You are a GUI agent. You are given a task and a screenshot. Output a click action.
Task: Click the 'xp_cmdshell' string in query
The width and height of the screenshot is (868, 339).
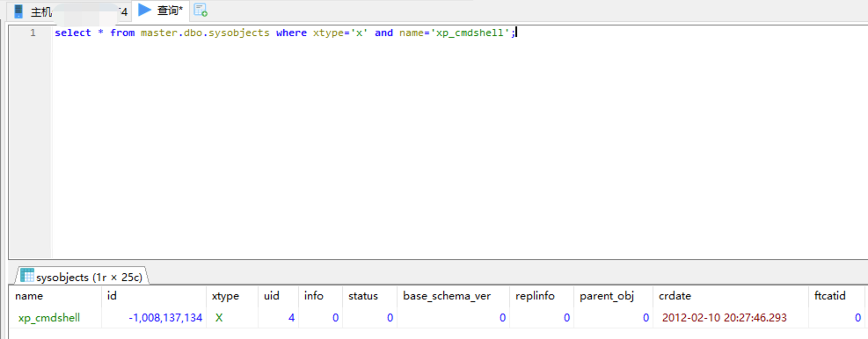(470, 32)
